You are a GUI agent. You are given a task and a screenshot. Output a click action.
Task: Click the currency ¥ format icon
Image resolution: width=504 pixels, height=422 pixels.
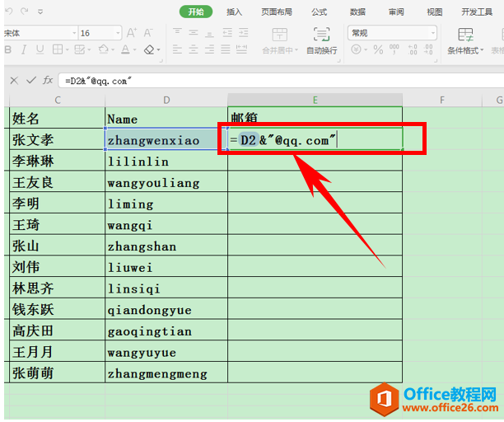pyautogui.click(x=356, y=49)
